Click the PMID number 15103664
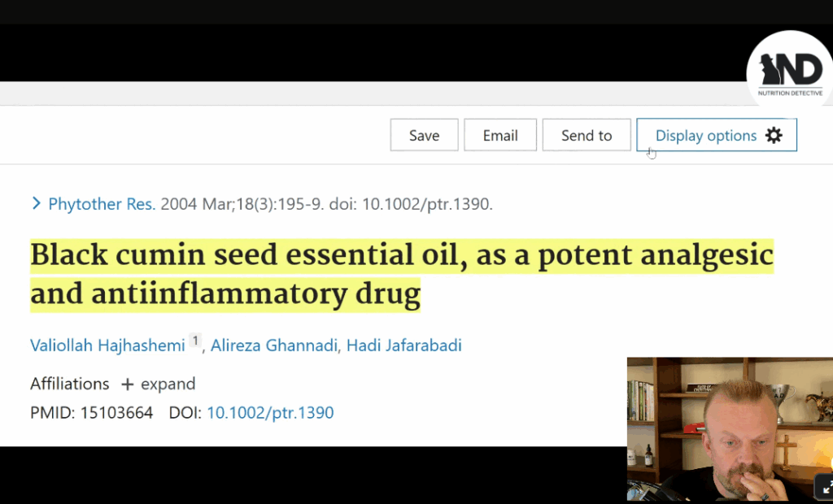Viewport: 833px width, 504px height. pyautogui.click(x=116, y=412)
